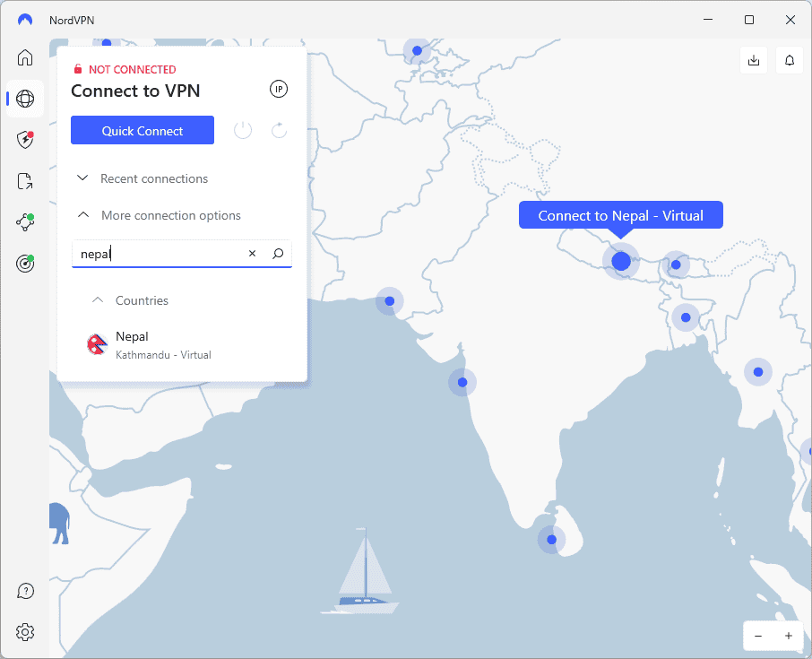
Task: Click the Quick Connect button
Action: (x=143, y=130)
